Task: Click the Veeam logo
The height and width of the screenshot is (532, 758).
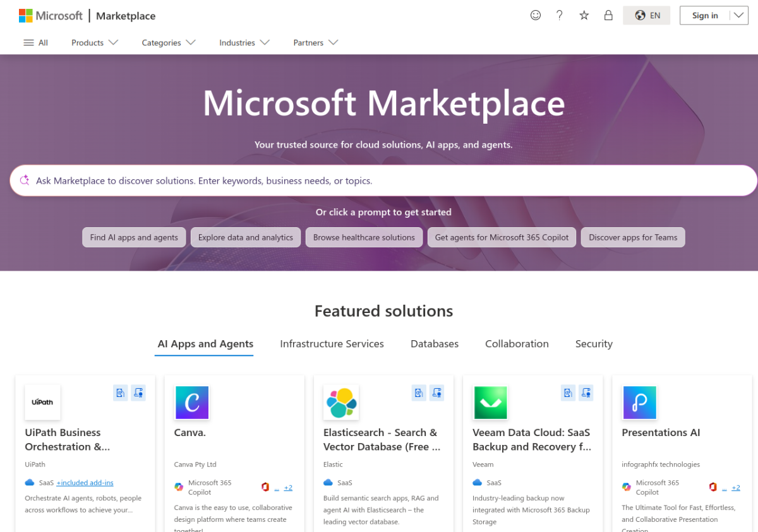Action: (x=491, y=402)
